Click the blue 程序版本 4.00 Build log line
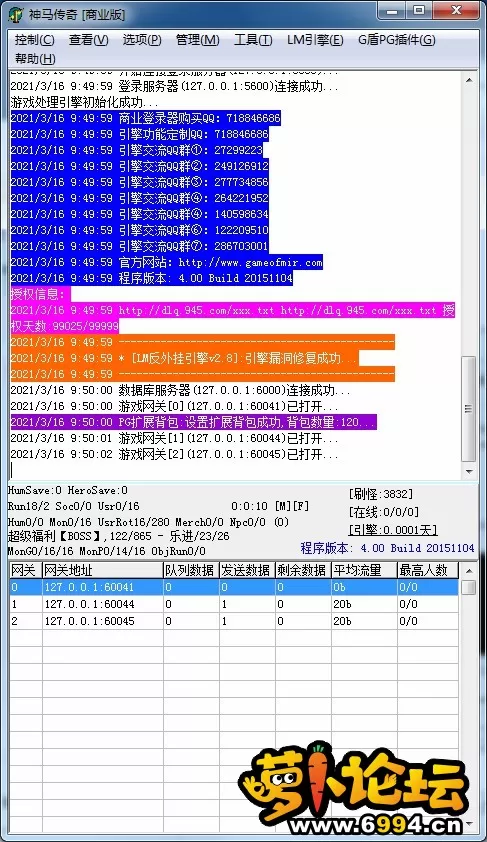 (151, 278)
